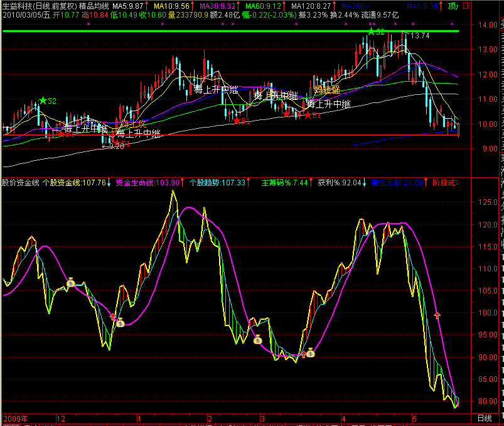Click the 14.00 price axis label
This screenshot has height=426, width=504.
(x=488, y=25)
